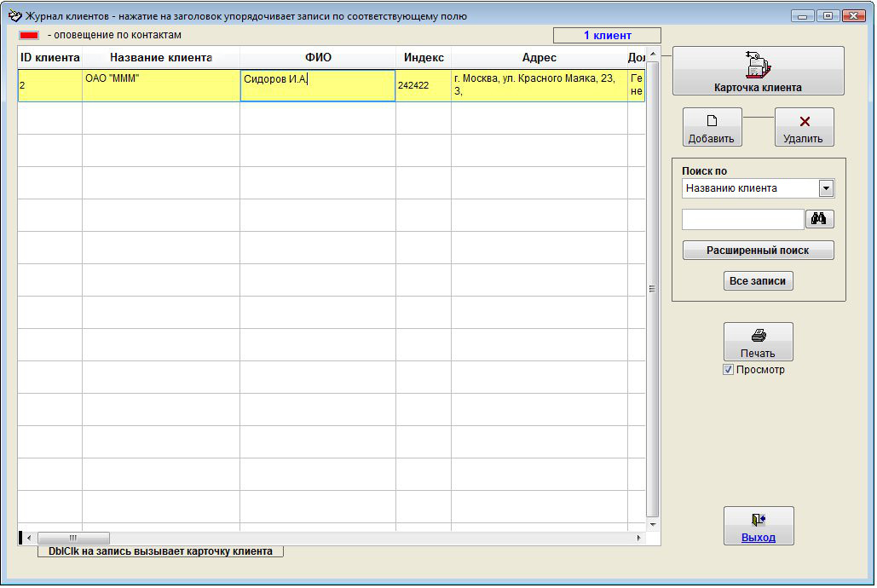Image resolution: width=877 pixels, height=588 pixels.
Task: Click the app icon in the title bar
Action: [14, 15]
